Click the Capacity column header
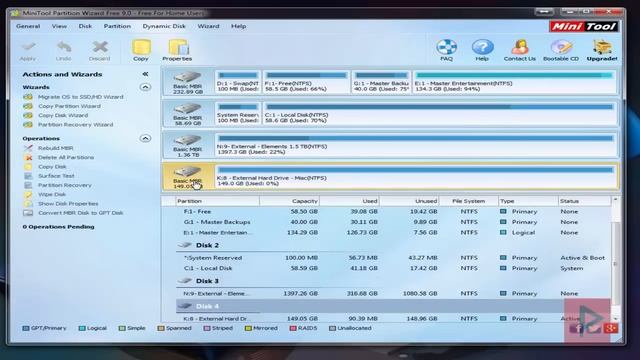 (x=289, y=201)
